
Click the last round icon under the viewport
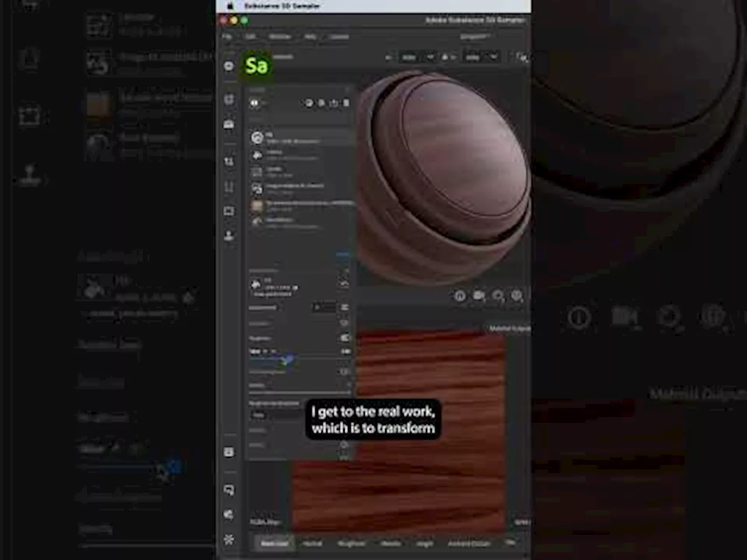[517, 296]
